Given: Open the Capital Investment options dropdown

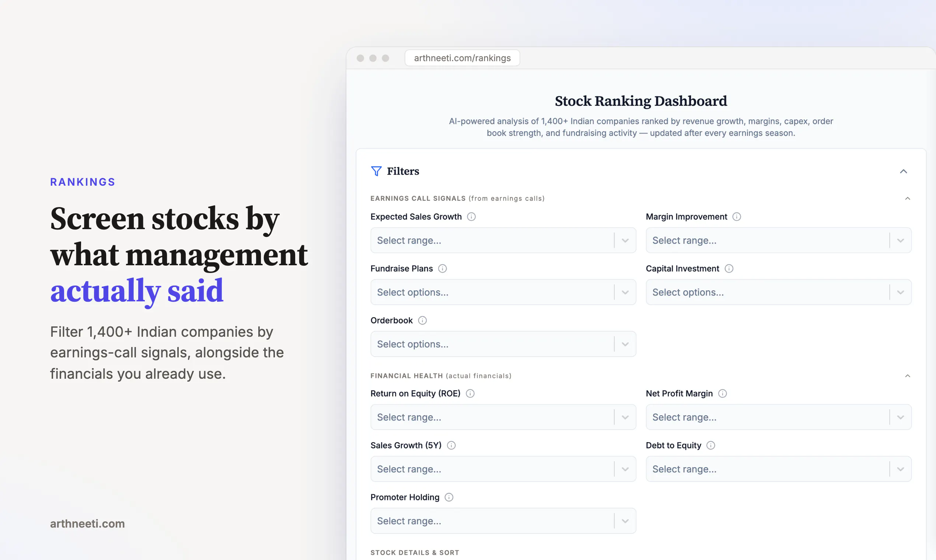Looking at the screenshot, I should [x=778, y=292].
